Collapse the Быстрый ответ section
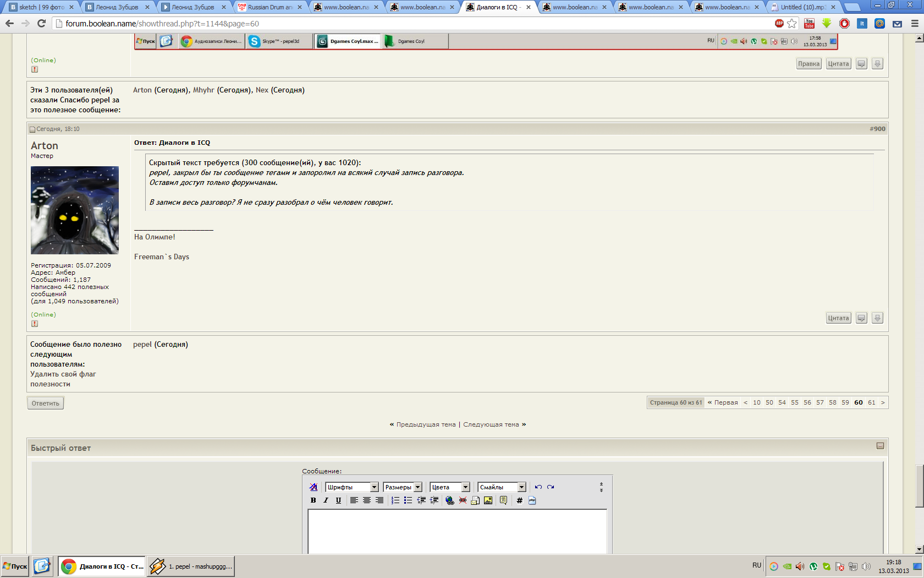 tap(880, 446)
